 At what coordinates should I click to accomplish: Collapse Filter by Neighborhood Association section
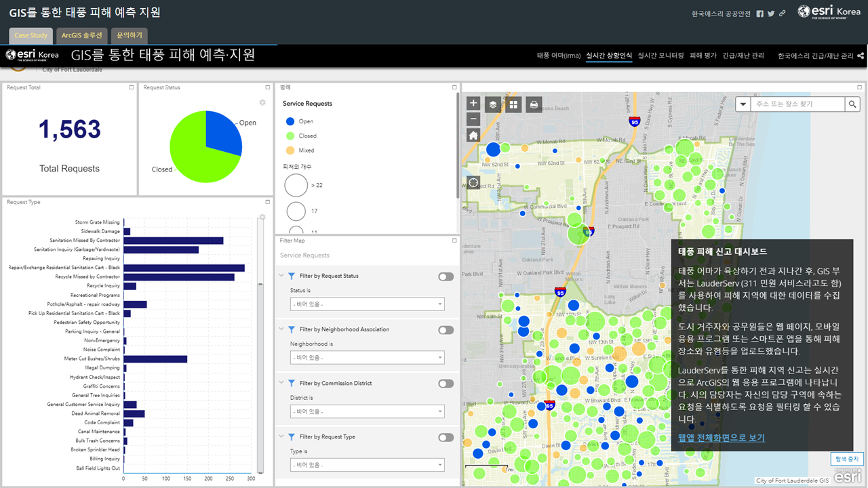(x=282, y=329)
